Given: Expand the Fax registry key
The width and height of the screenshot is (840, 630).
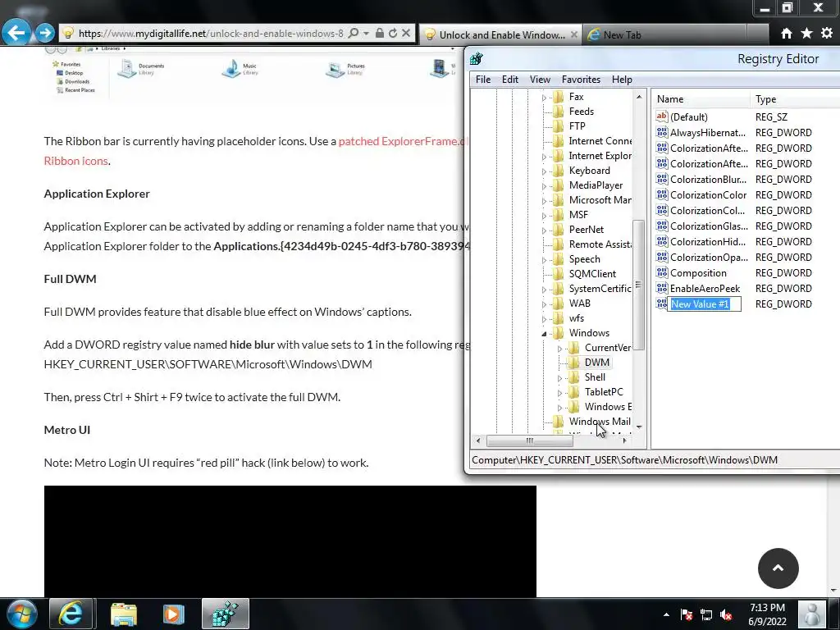Looking at the screenshot, I should pos(544,98).
